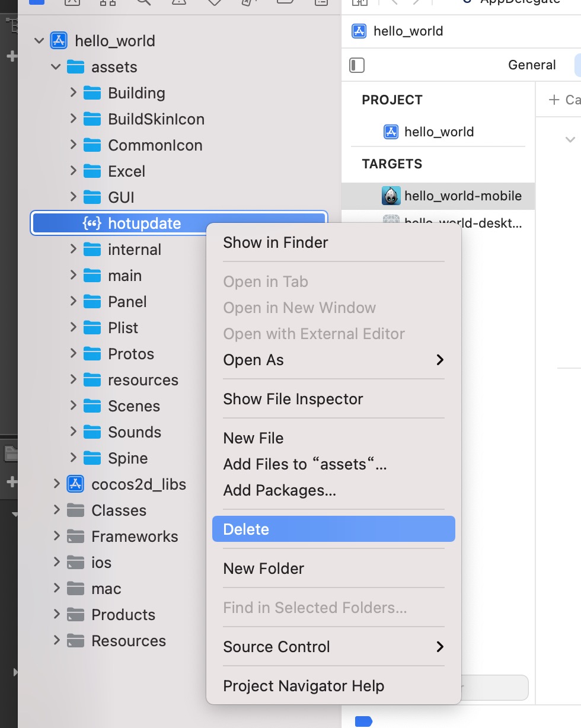Click the Frameworks group folder icon
Viewport: 581px width, 728px height.
click(x=75, y=537)
